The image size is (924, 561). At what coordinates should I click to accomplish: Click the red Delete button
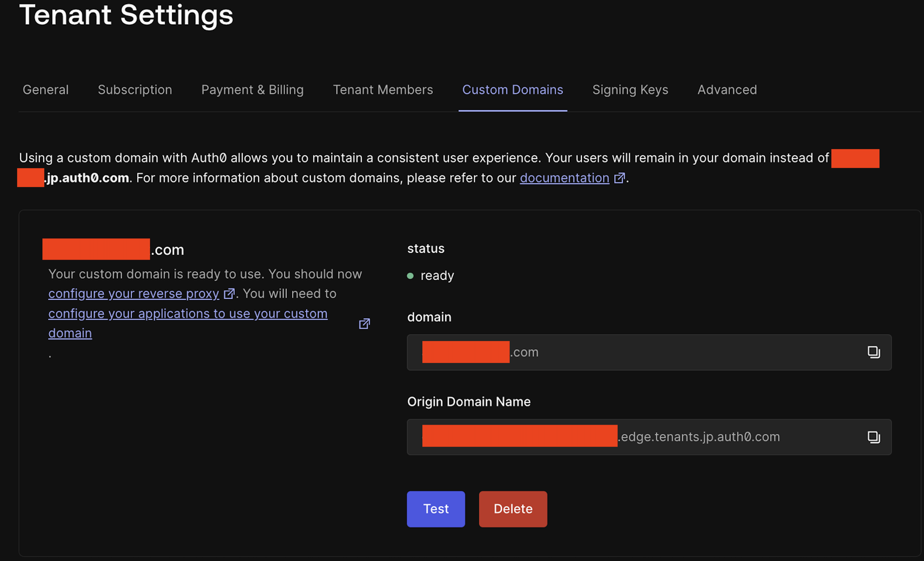pyautogui.click(x=513, y=509)
